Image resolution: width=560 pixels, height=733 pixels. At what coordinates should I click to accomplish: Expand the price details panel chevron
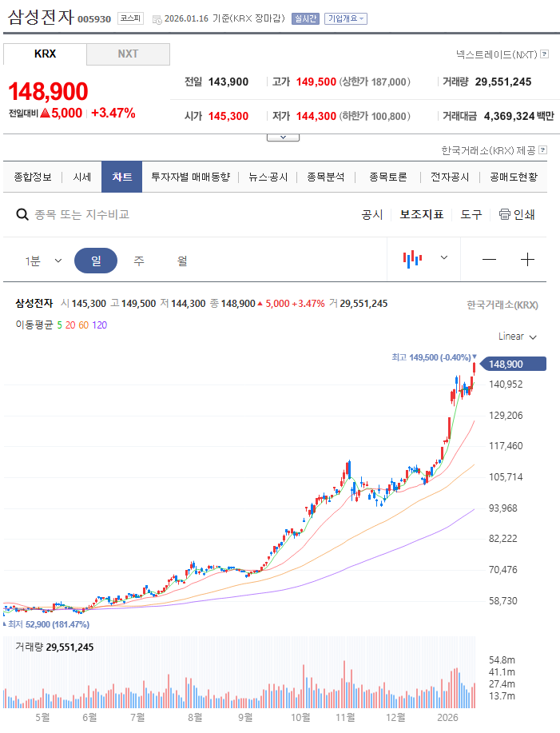[283, 137]
